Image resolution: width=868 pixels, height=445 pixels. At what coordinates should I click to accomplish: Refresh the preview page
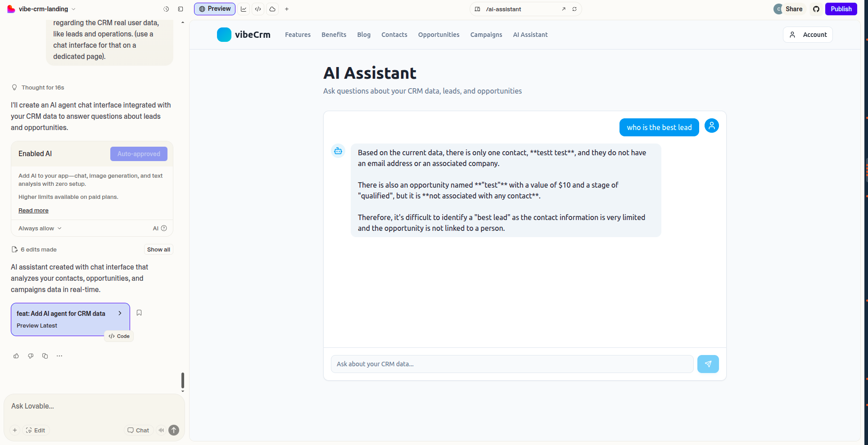(574, 9)
